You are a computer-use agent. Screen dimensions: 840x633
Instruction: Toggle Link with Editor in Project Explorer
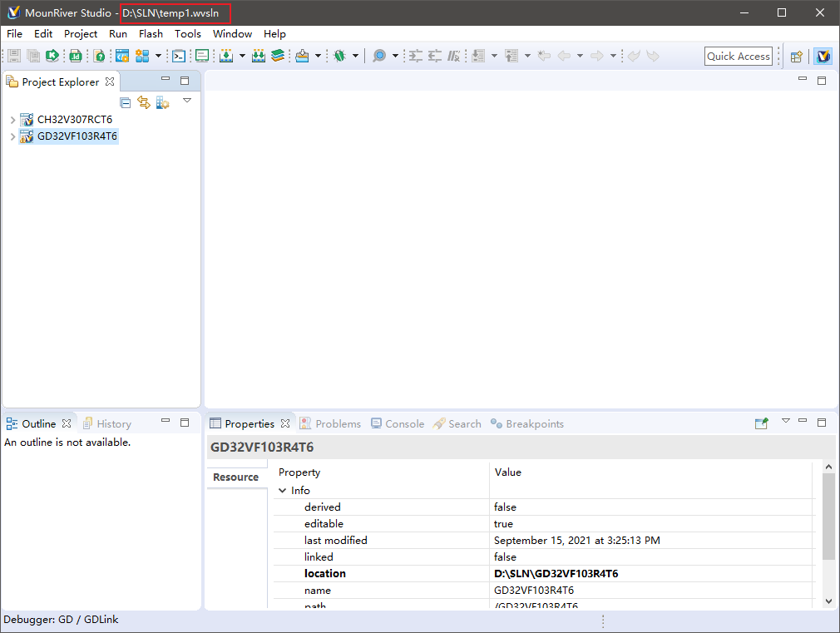click(x=144, y=102)
